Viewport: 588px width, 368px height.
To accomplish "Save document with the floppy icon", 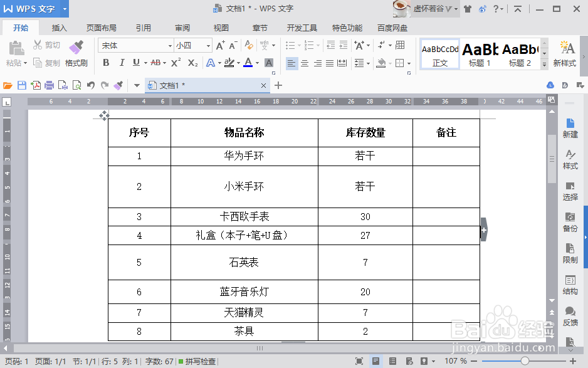I will tap(22, 85).
